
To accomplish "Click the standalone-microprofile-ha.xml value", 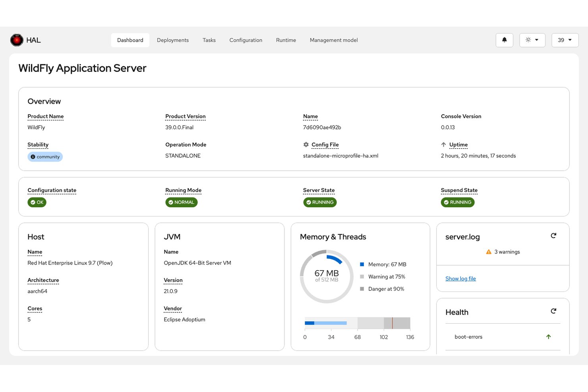I will (x=340, y=156).
